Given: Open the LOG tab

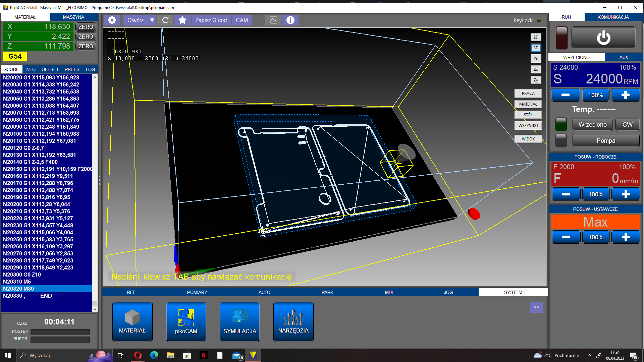Looking at the screenshot, I should tap(90, 69).
